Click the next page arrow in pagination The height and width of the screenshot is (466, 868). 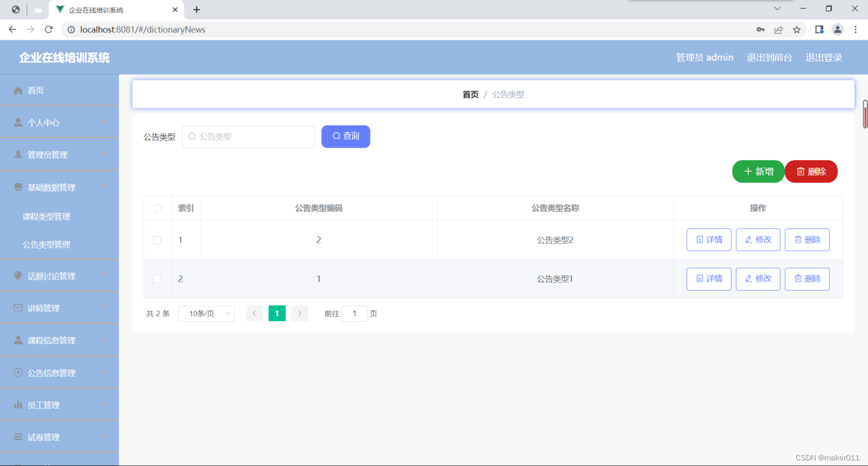click(x=300, y=313)
